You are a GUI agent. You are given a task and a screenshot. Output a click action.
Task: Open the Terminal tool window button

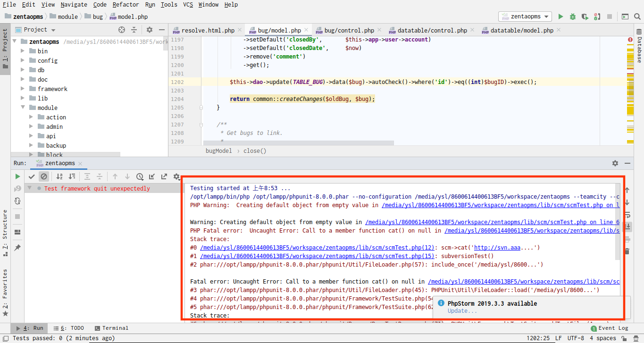(111, 328)
